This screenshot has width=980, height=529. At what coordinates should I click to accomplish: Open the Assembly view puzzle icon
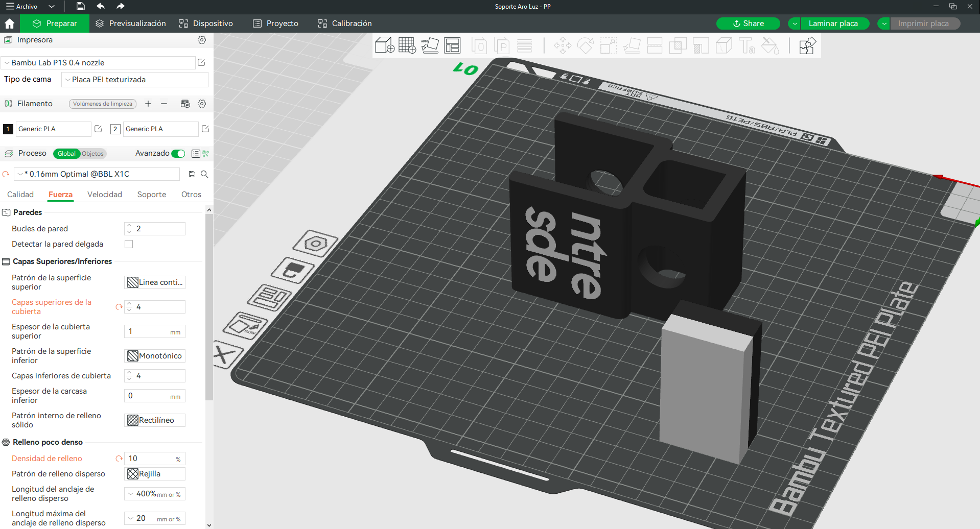click(807, 45)
